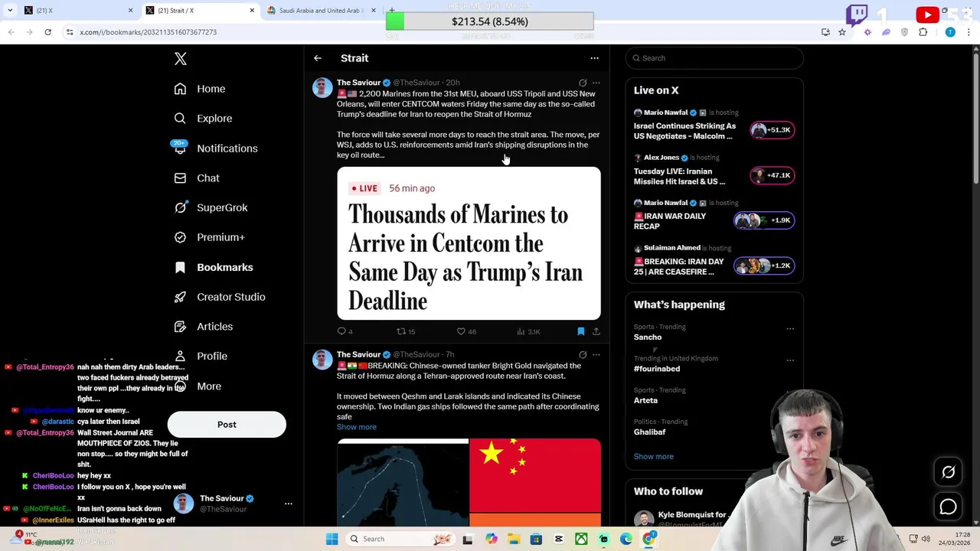
Task: Toggle the bookmark on Marines post
Action: (x=581, y=331)
